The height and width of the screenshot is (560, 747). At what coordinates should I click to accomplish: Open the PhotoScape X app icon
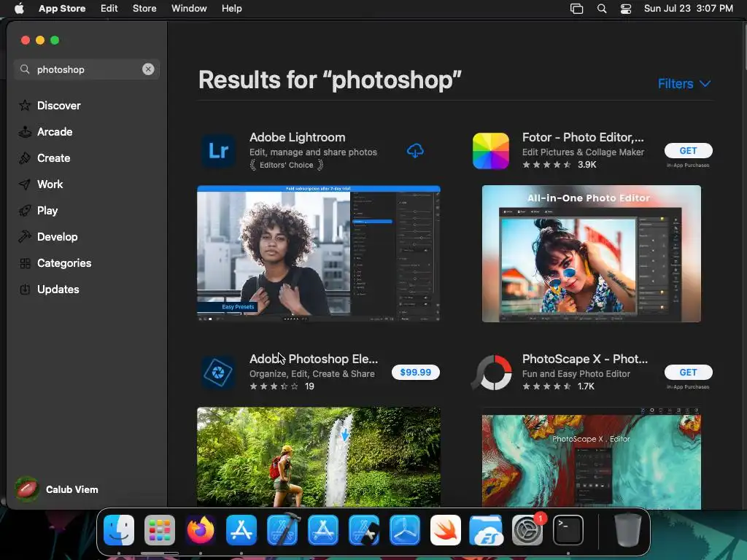[x=491, y=373]
